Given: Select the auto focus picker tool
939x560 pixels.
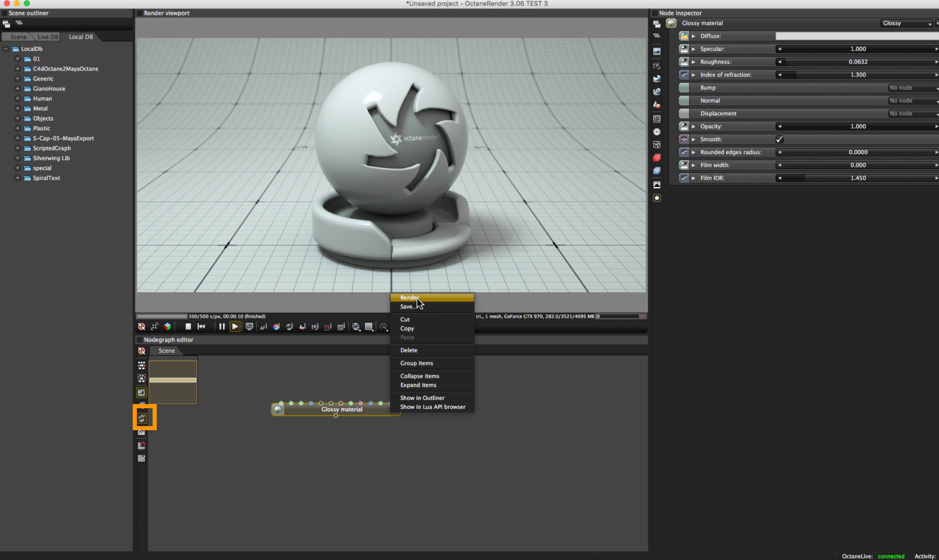Looking at the screenshot, I should 264,327.
